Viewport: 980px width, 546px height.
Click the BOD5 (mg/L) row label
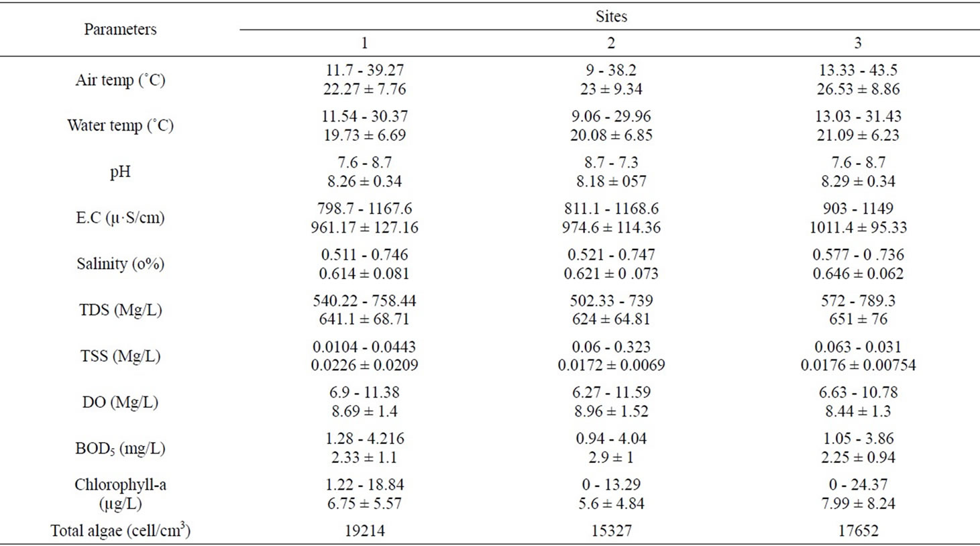(x=120, y=449)
